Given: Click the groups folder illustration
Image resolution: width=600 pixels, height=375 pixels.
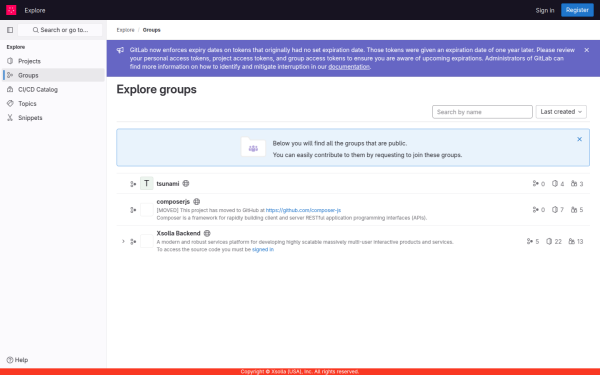Looking at the screenshot, I should tap(253, 147).
